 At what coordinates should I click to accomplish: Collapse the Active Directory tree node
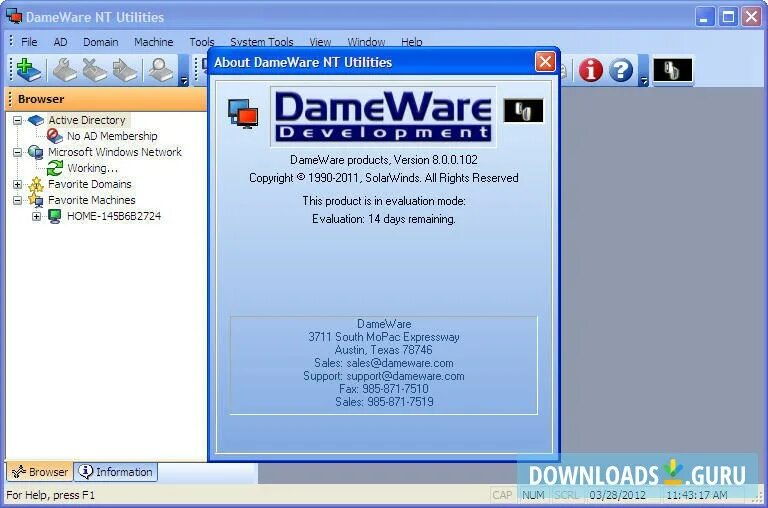coord(18,120)
